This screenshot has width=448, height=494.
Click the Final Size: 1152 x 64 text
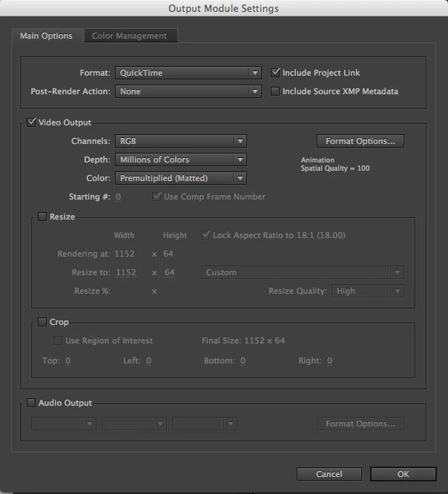(x=243, y=340)
